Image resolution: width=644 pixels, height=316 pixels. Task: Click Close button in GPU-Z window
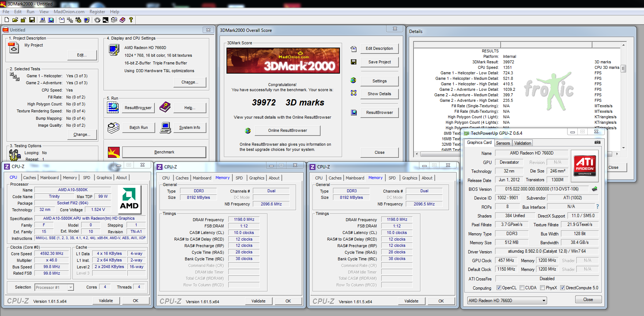(588, 300)
